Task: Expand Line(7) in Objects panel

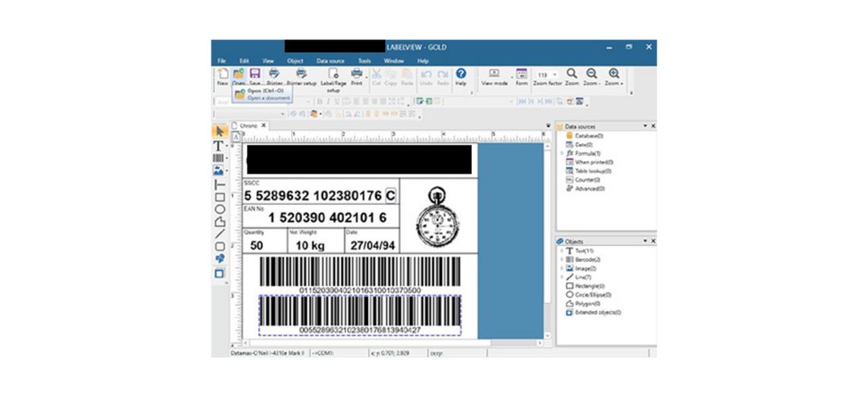Action: [563, 276]
